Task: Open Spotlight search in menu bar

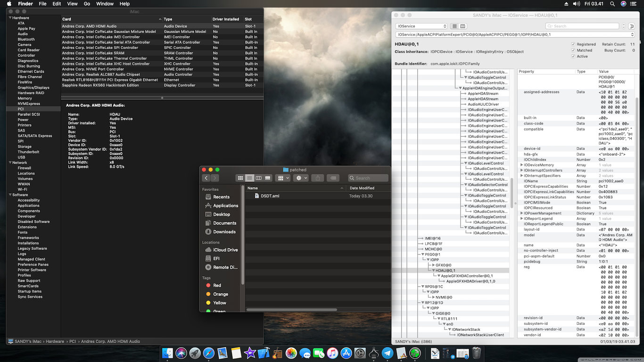Action: [x=612, y=4]
